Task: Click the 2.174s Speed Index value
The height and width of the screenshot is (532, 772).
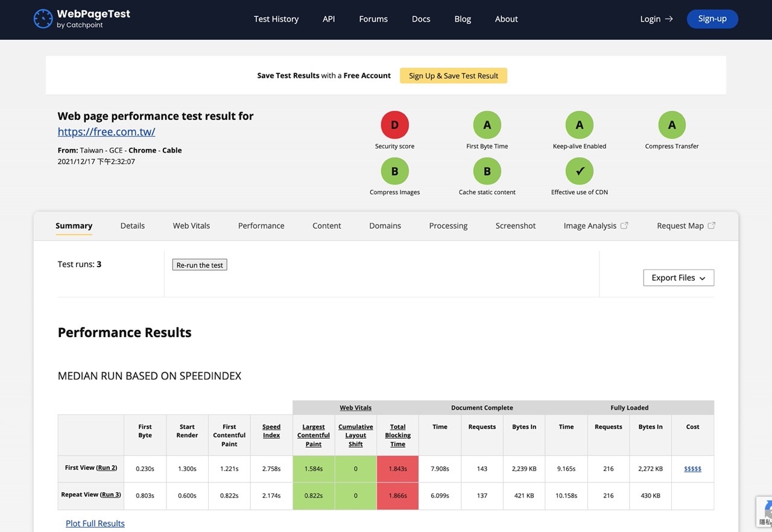Action: 271,496
